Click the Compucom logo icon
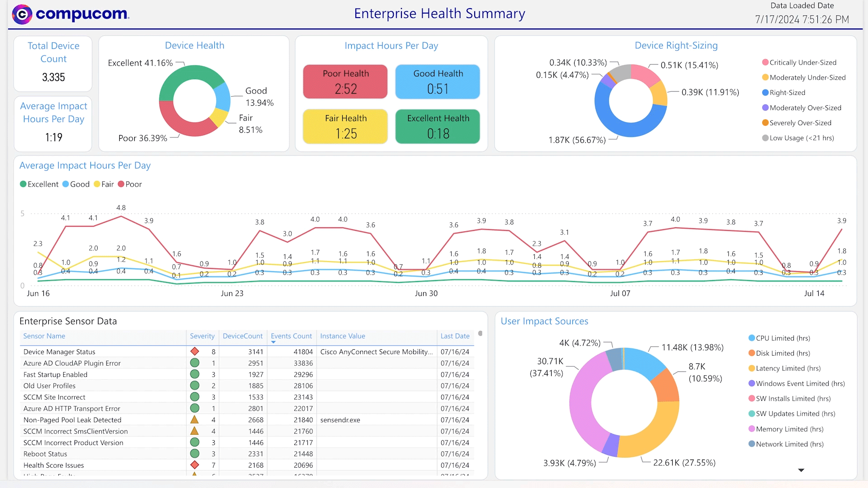The width and height of the screenshot is (868, 488). 22,14
